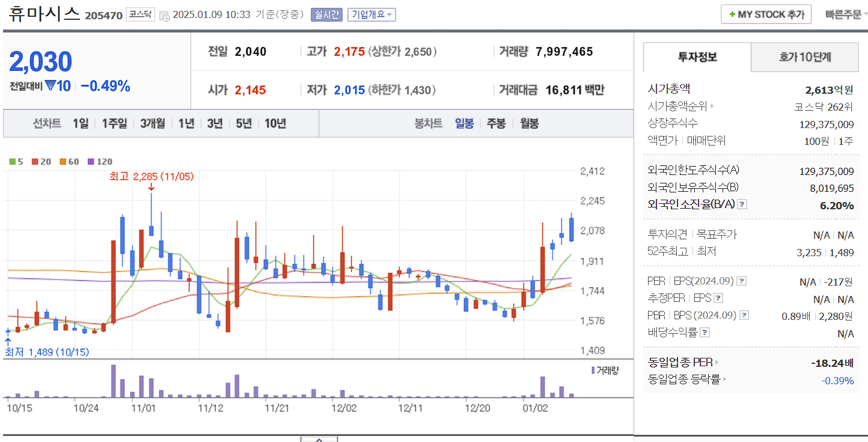Click the MY STOCK 추가 button
The height and width of the screenshot is (442, 868).
point(766,14)
